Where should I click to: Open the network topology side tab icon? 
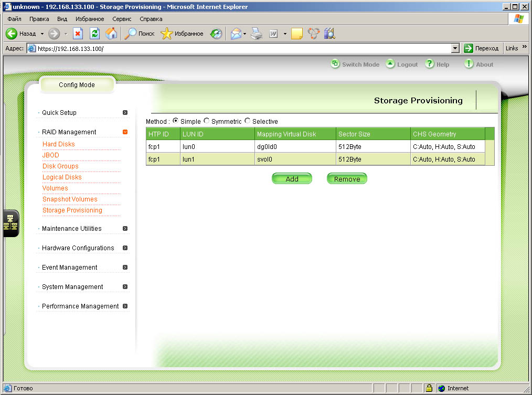(10, 223)
